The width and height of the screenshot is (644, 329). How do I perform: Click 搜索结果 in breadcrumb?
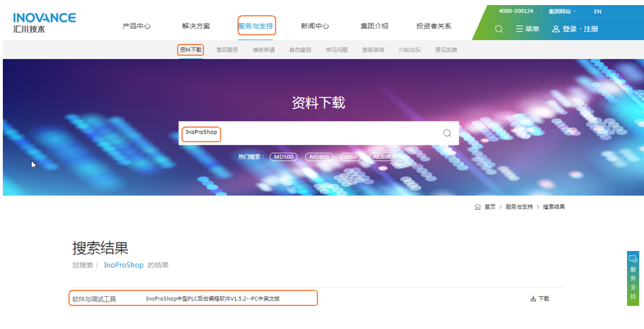point(553,207)
